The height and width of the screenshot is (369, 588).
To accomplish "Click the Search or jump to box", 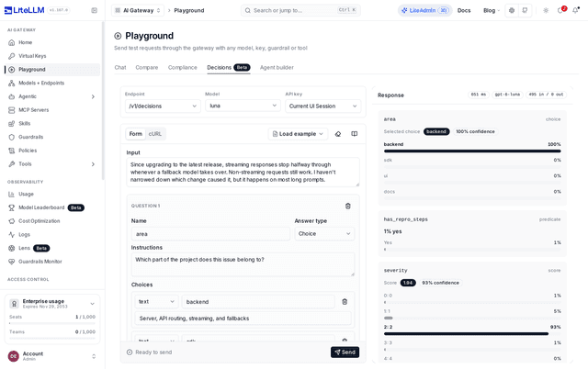I will (x=300, y=10).
